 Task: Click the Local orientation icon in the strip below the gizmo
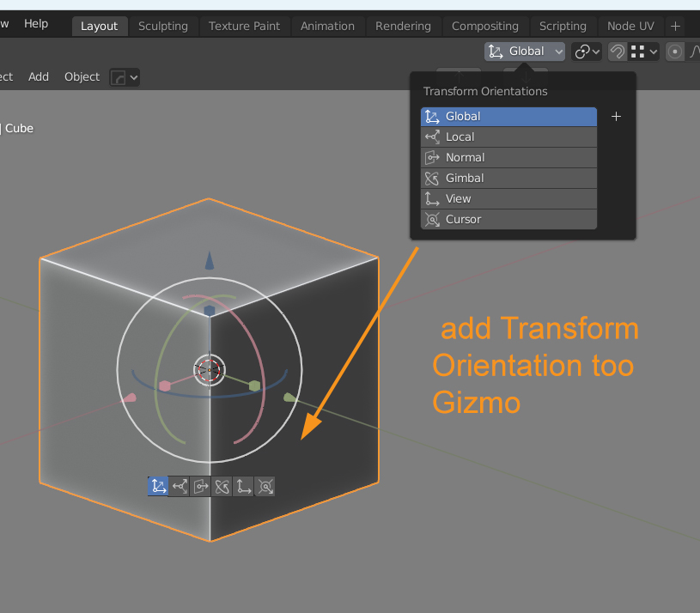pyautogui.click(x=180, y=486)
